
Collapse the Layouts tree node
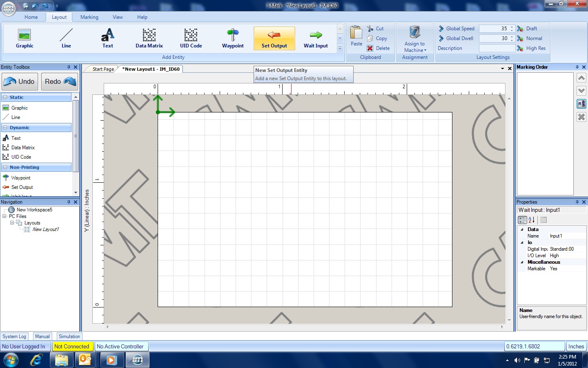[12, 223]
